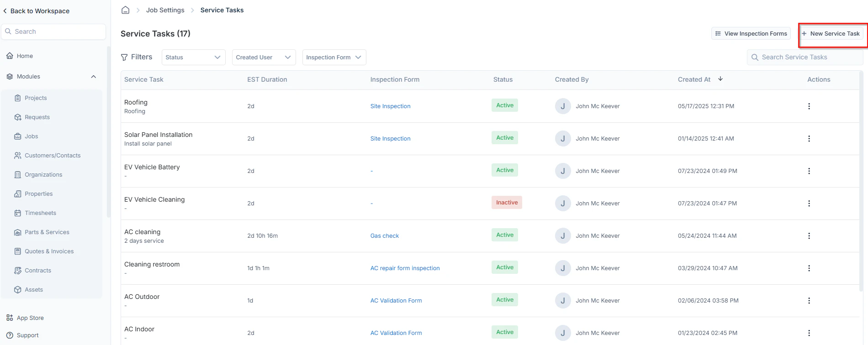Open the Inspection Form filter dropdown
This screenshot has height=345, width=868.
point(334,57)
